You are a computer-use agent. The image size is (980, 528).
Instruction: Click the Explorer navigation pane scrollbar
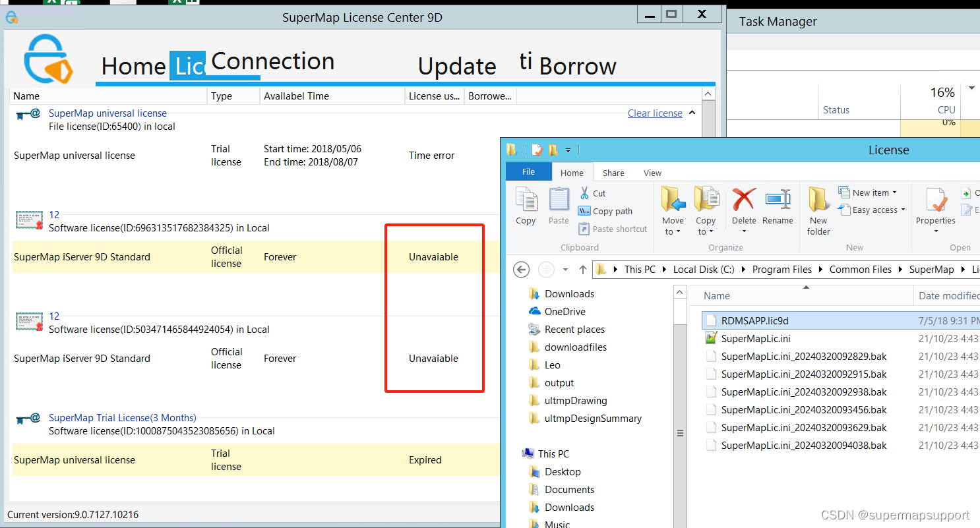click(x=680, y=407)
